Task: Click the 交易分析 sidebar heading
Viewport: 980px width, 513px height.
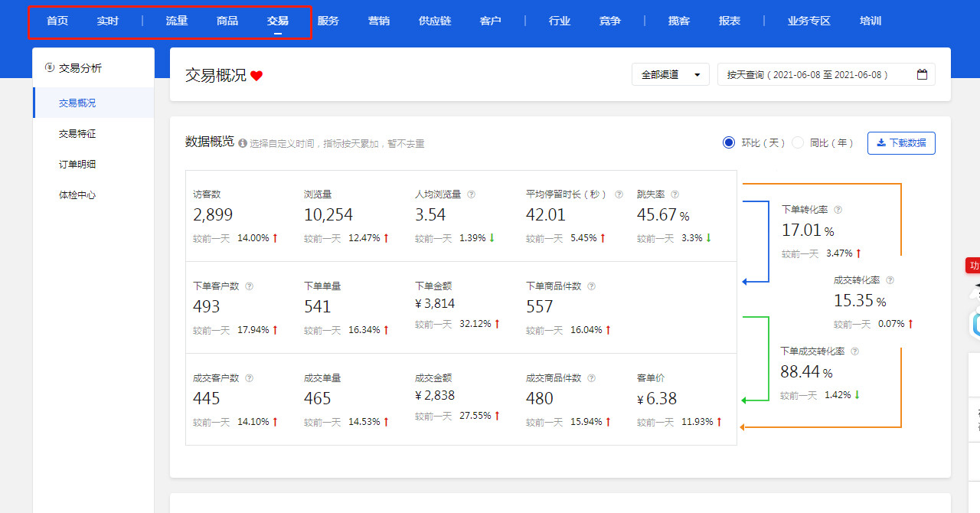Action: (80, 67)
